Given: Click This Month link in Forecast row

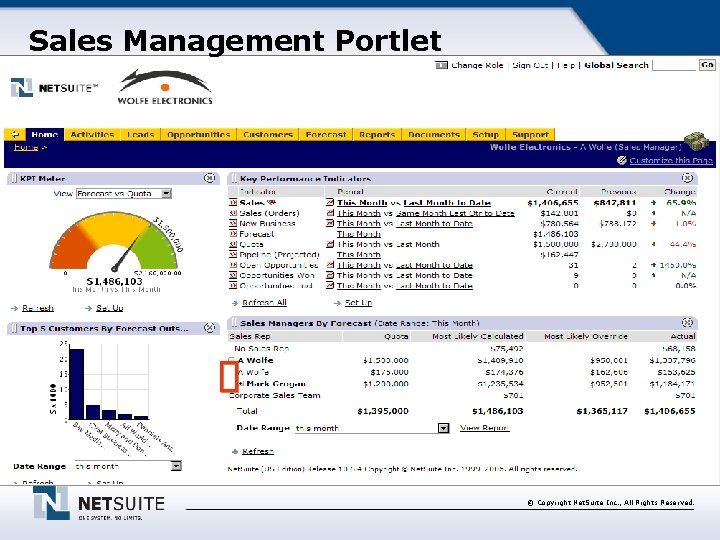Looking at the screenshot, I should pos(359,234).
